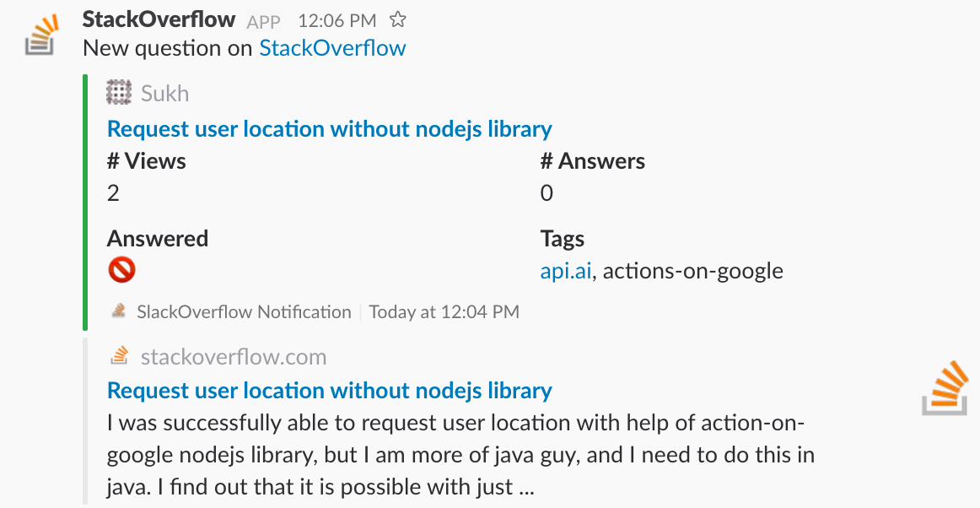Screen dimensions: 980x508
Task: Click the SlackOverflow Notification footer text
Action: tap(244, 311)
